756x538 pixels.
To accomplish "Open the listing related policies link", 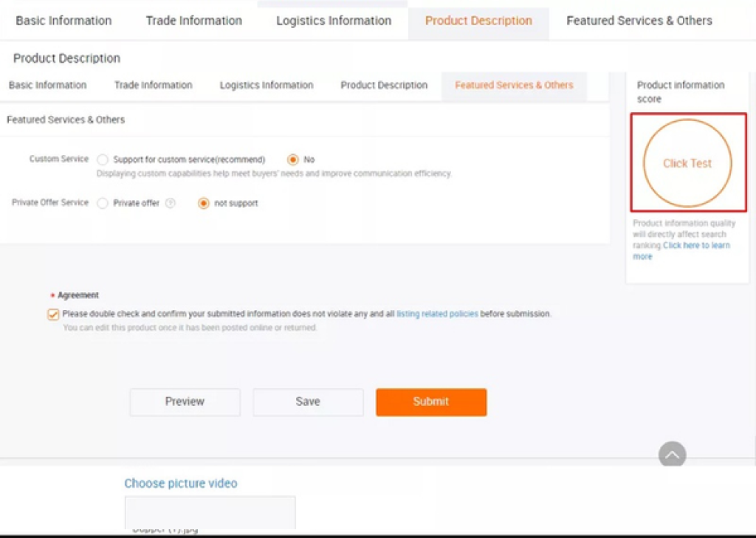I will click(437, 314).
